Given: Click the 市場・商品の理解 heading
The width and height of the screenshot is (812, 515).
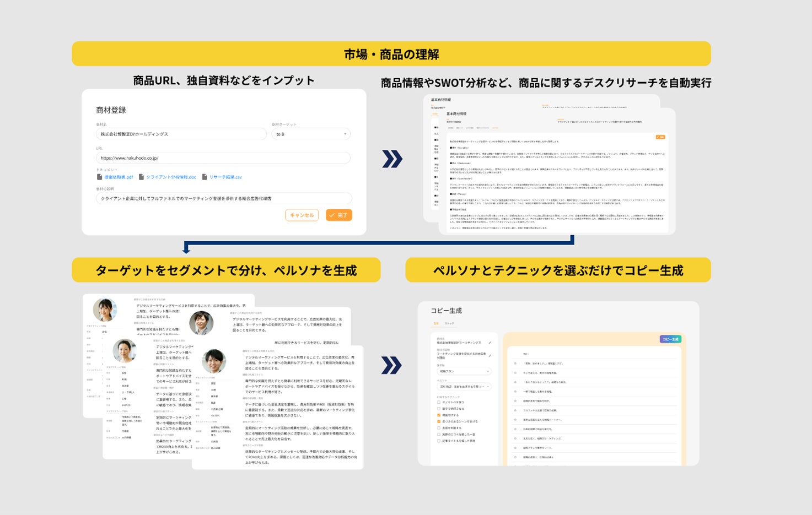Looking at the screenshot, I should [391, 54].
